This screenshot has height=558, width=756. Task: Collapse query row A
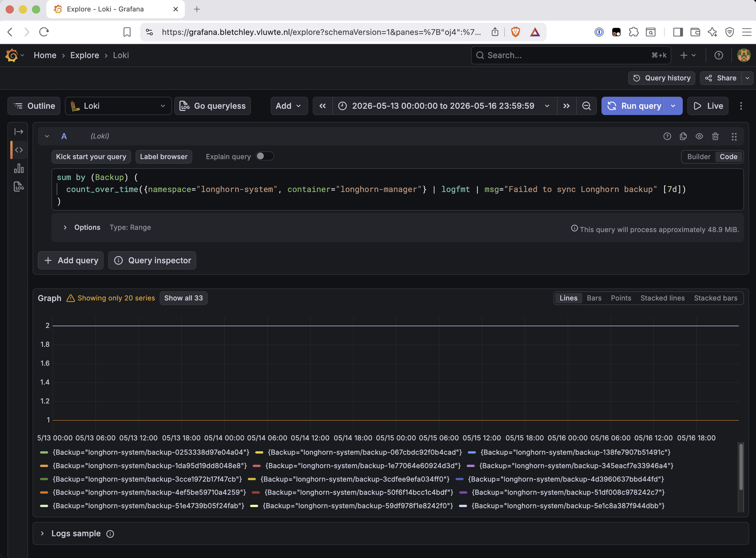(x=47, y=136)
